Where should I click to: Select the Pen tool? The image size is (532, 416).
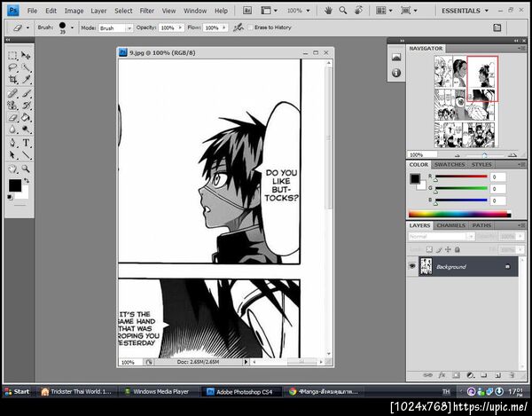12,143
